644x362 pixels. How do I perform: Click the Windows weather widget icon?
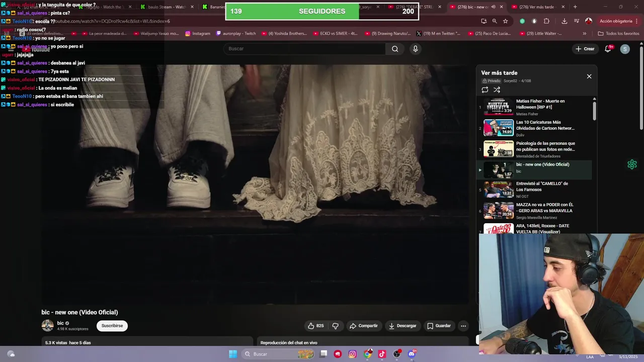(x=11, y=354)
